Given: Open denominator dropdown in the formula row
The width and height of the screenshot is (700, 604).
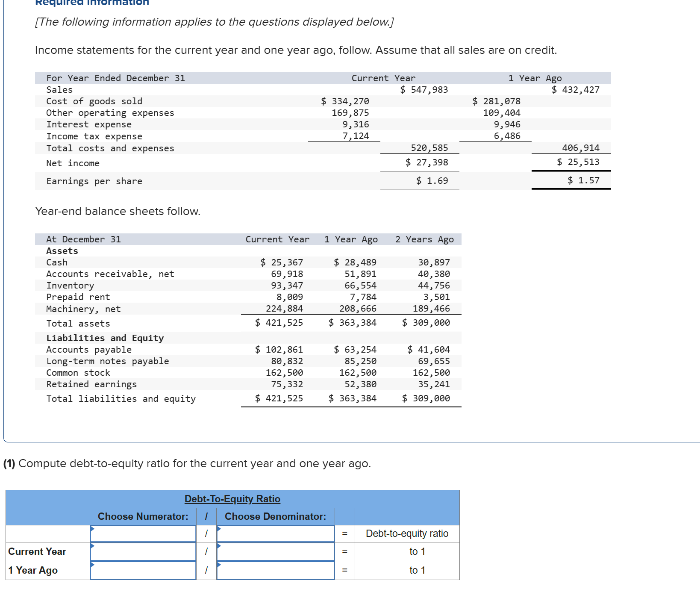Looking at the screenshot, I should click(x=276, y=533).
